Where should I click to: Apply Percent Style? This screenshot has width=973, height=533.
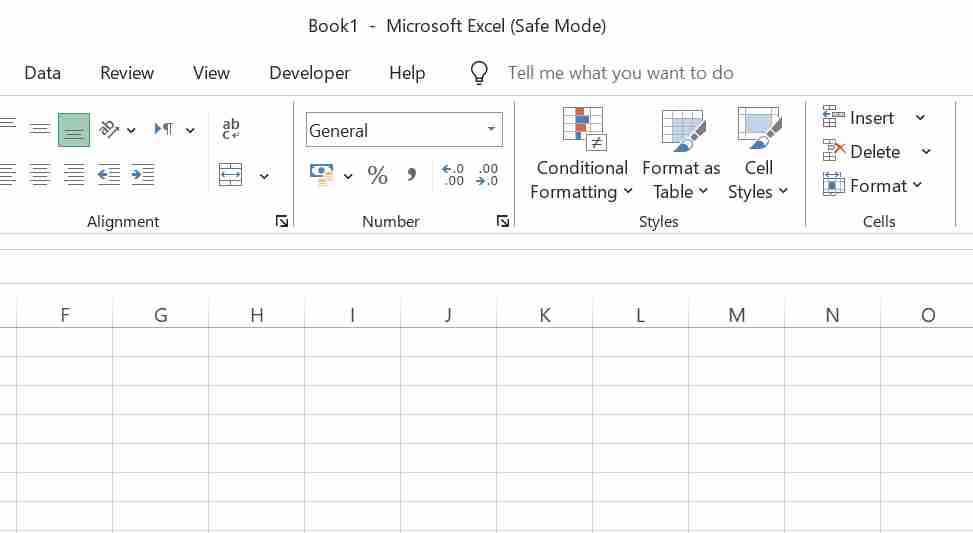377,175
